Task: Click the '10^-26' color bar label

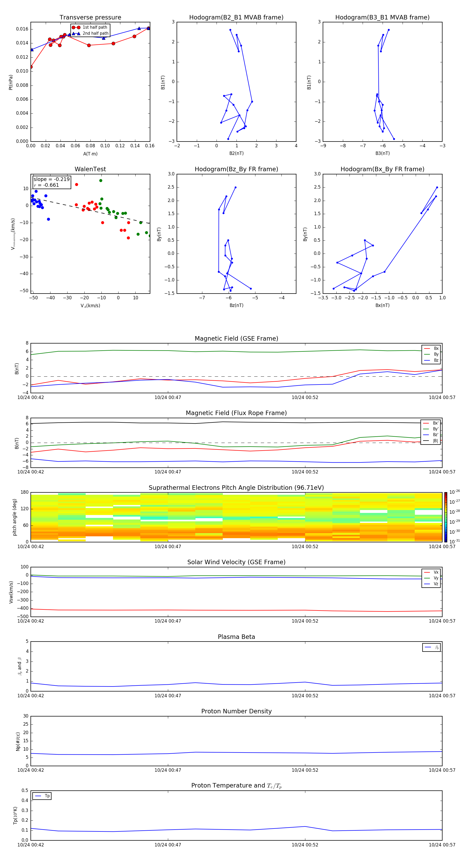Action: point(455,492)
